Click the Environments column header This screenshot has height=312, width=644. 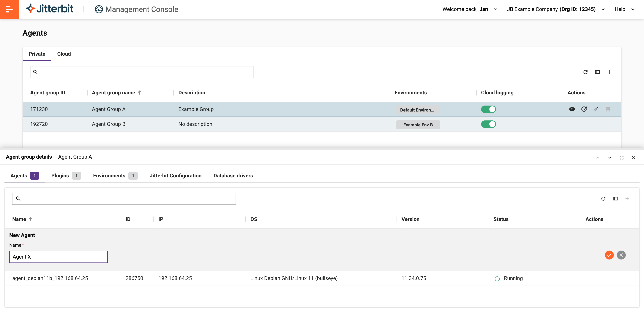coord(411,93)
